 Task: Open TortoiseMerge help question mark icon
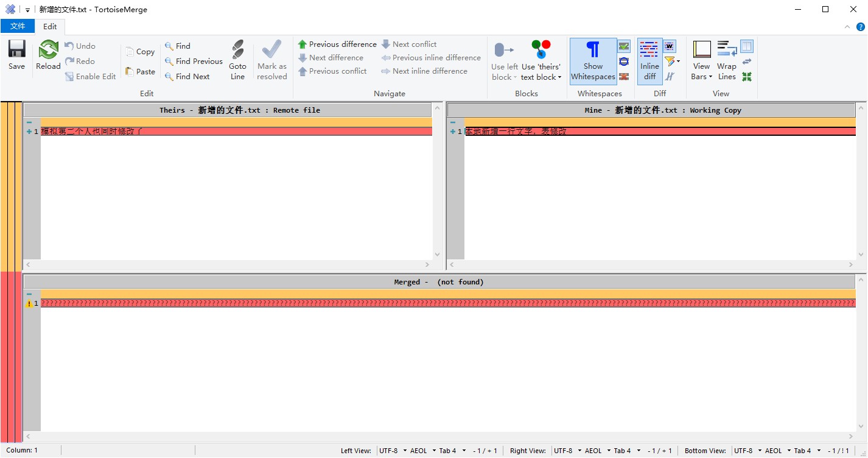(861, 27)
